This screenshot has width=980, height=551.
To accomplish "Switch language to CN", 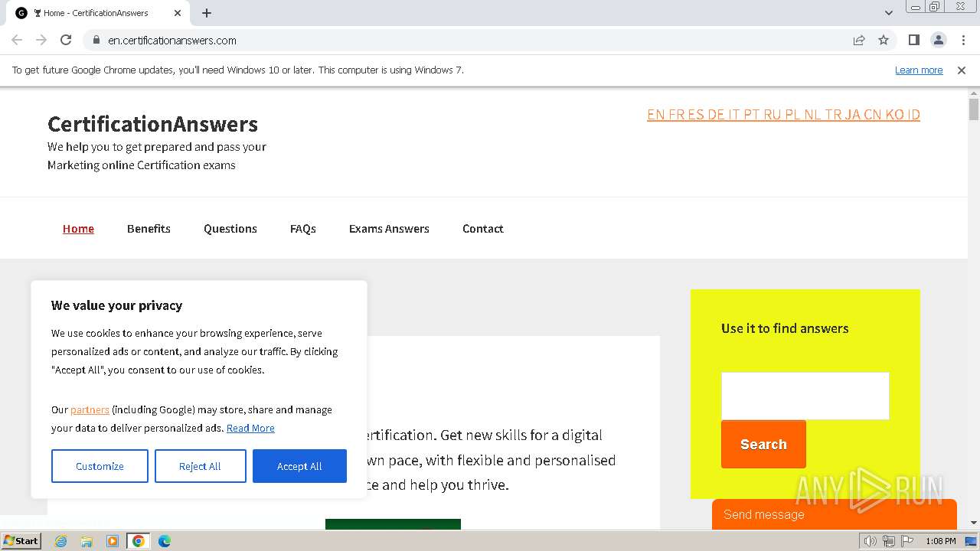I will tap(873, 115).
